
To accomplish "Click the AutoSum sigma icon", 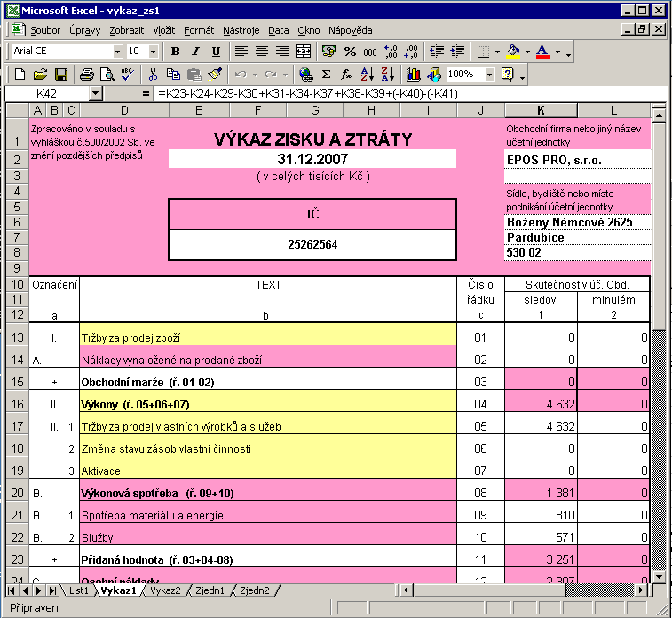I will click(327, 75).
